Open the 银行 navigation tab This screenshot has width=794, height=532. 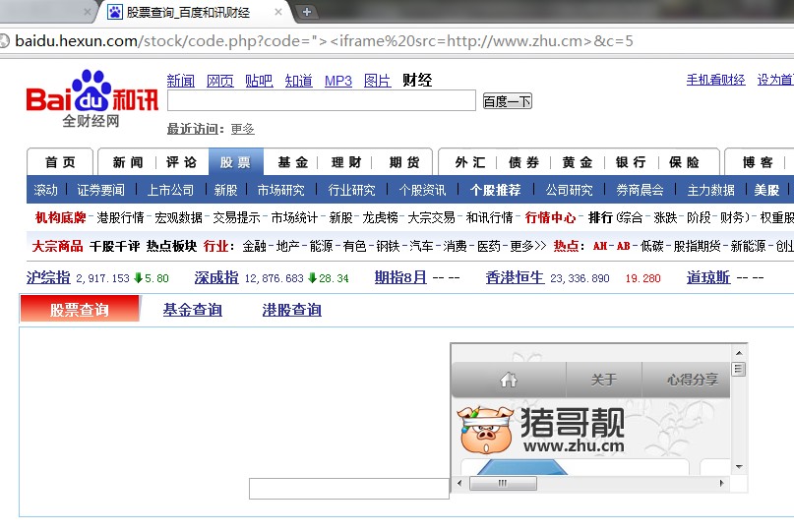631,162
